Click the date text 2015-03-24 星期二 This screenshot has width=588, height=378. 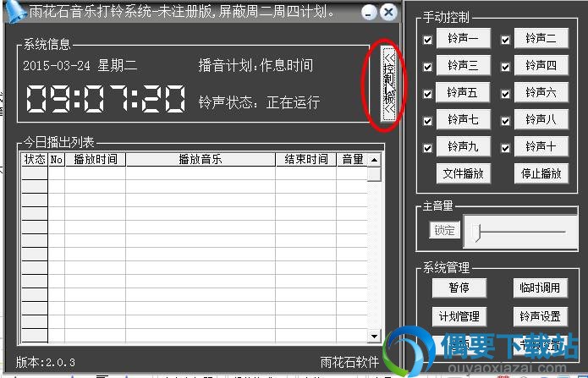(80, 66)
